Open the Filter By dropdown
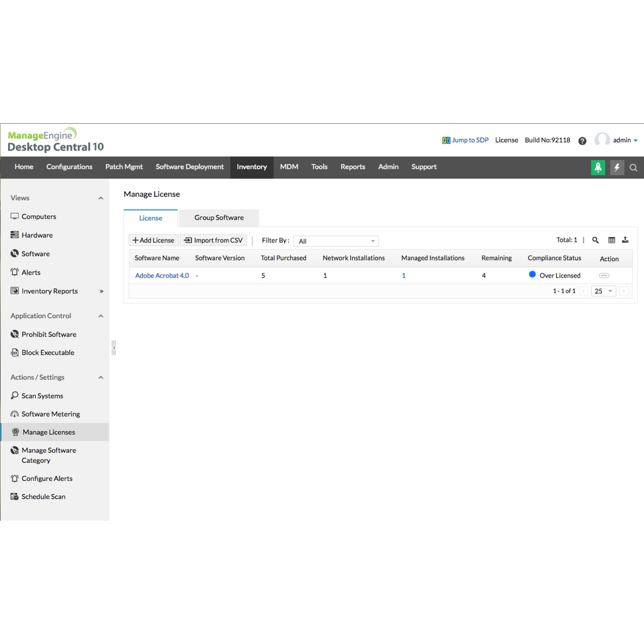Viewport: 644px width, 644px height. [x=336, y=241]
